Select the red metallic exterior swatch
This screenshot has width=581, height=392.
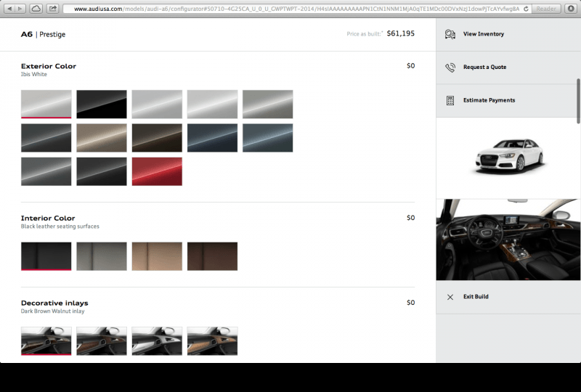[157, 171]
